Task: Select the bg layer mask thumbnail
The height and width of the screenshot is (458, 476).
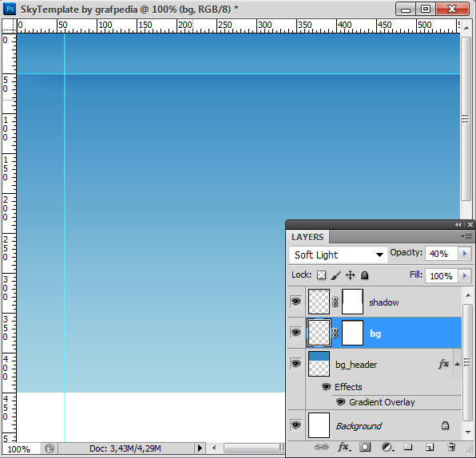Action: click(352, 333)
